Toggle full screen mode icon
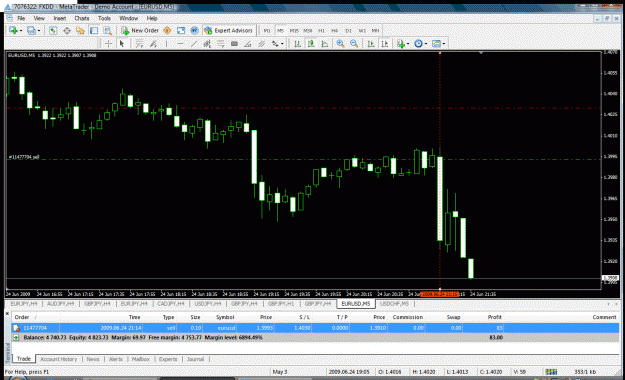The height and width of the screenshot is (380, 625). 181,31
